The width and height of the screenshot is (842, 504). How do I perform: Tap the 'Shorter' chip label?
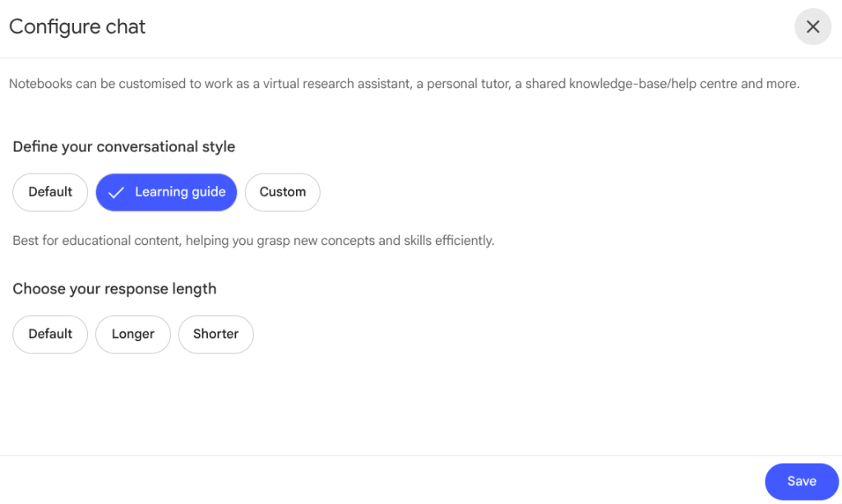pos(215,334)
